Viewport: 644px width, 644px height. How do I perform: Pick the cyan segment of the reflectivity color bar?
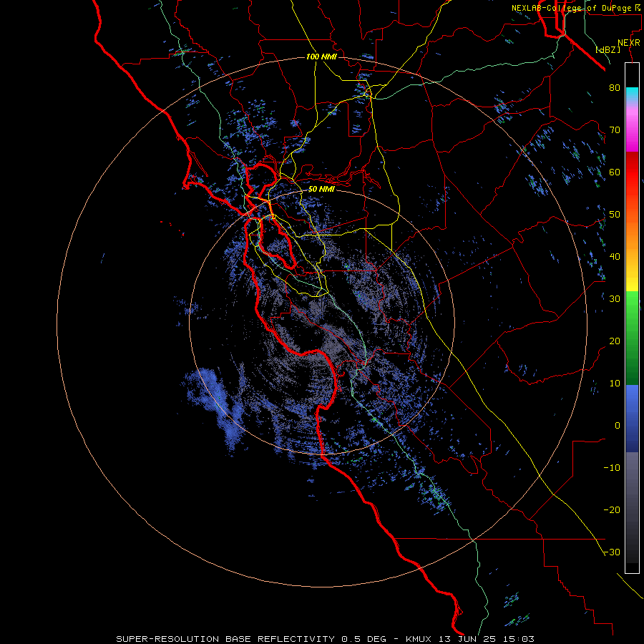(x=632, y=94)
